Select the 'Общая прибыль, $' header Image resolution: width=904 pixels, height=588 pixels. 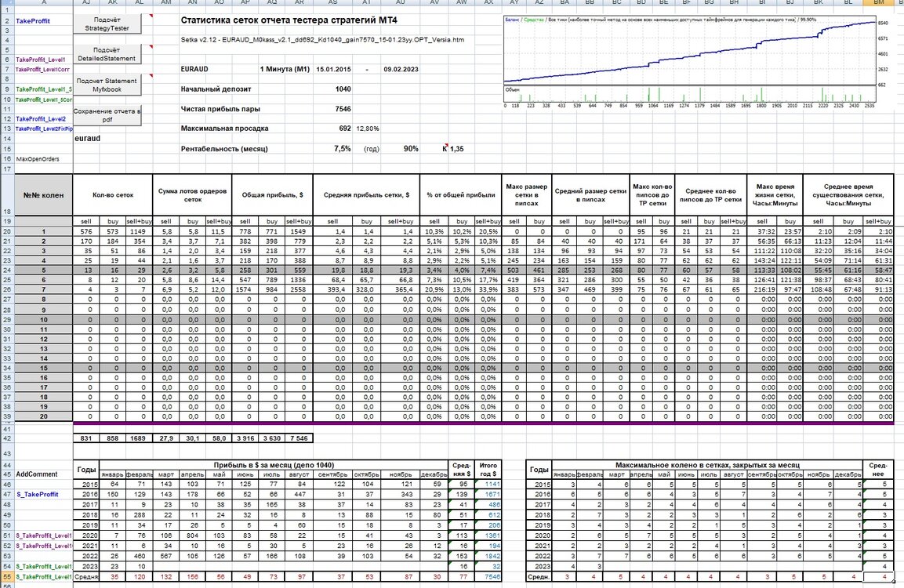click(273, 195)
